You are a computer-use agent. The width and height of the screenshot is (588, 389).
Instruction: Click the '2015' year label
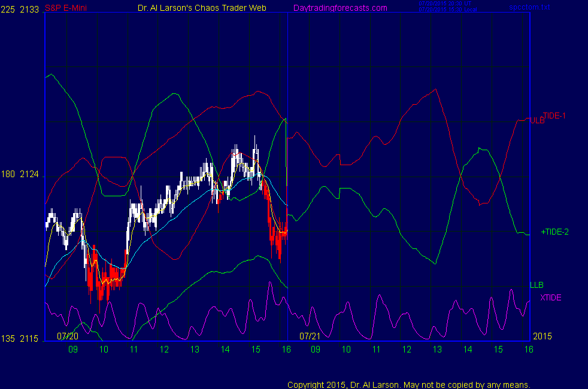[x=542, y=336]
